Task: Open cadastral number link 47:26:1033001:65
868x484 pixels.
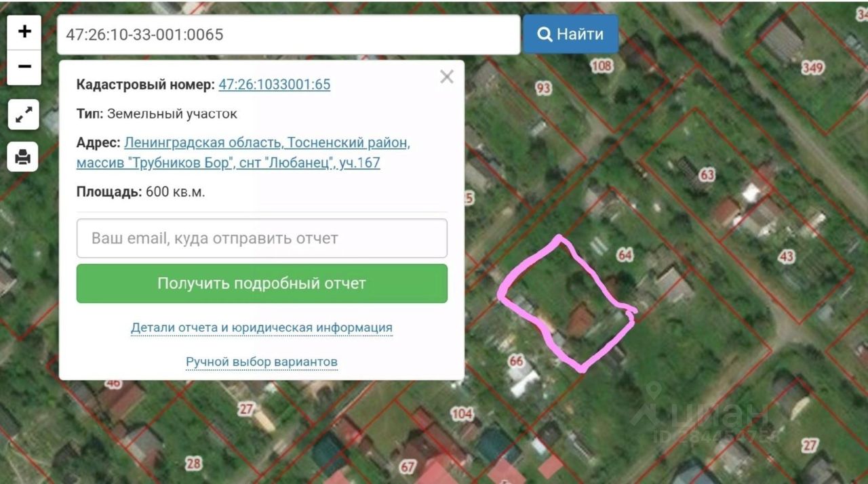Action: point(275,85)
